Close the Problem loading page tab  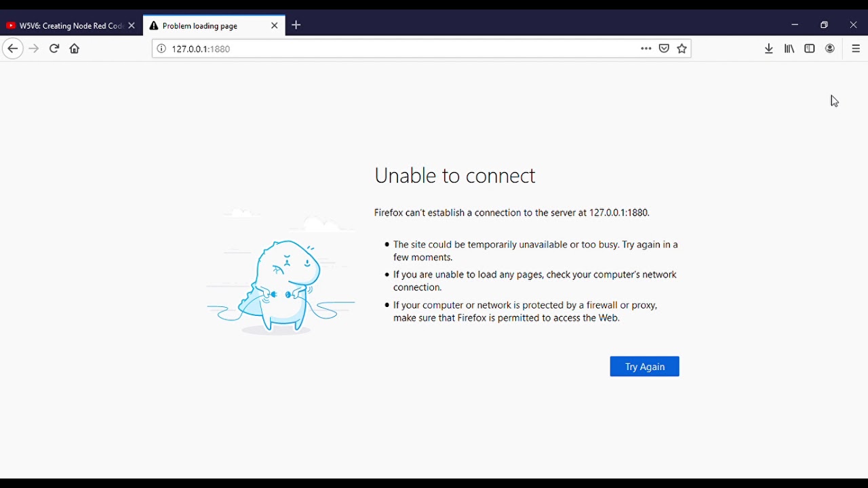tap(275, 26)
